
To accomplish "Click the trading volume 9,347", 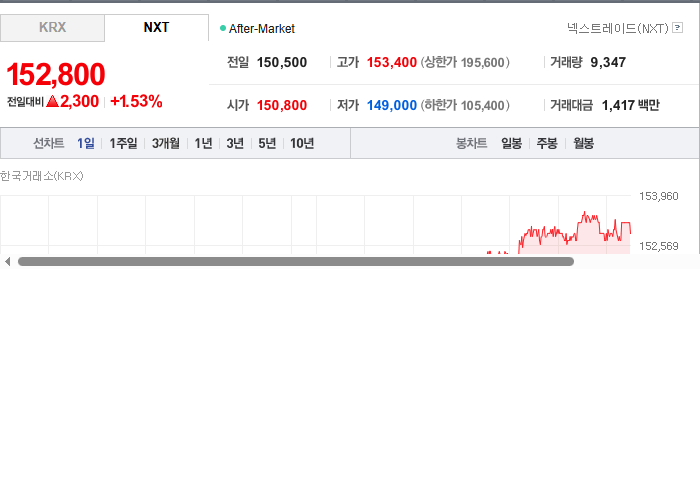I will (608, 62).
